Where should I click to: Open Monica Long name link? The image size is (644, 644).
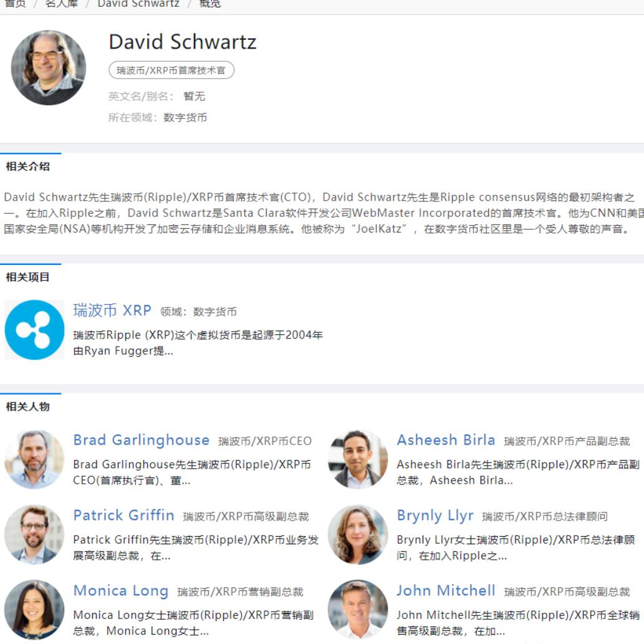[x=121, y=590]
